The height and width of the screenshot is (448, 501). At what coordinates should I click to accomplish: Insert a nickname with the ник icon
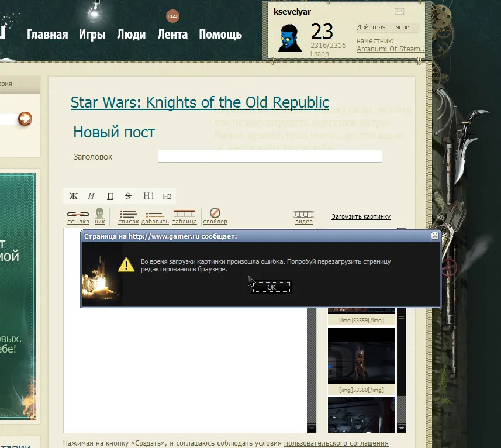point(100,216)
